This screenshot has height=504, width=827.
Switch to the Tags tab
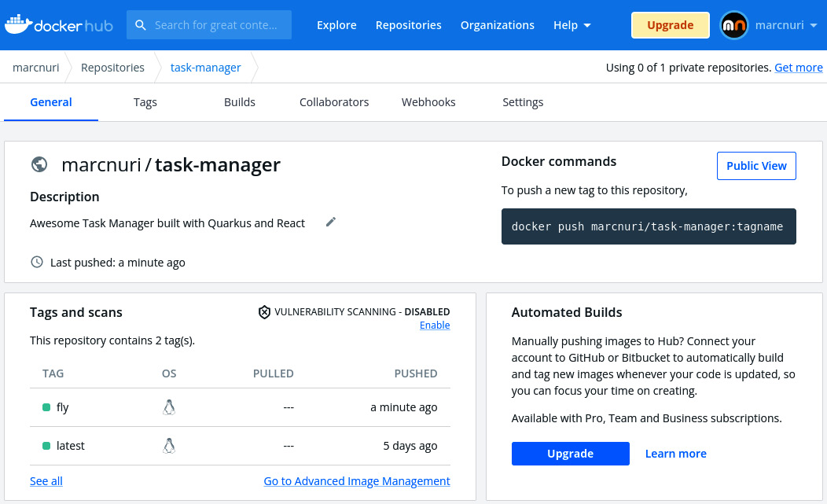[145, 101]
